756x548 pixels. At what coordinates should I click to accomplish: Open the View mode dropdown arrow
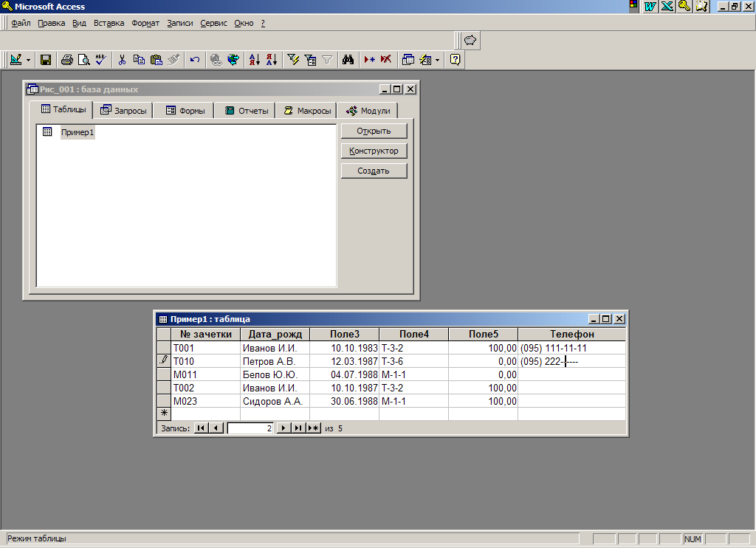(x=28, y=60)
